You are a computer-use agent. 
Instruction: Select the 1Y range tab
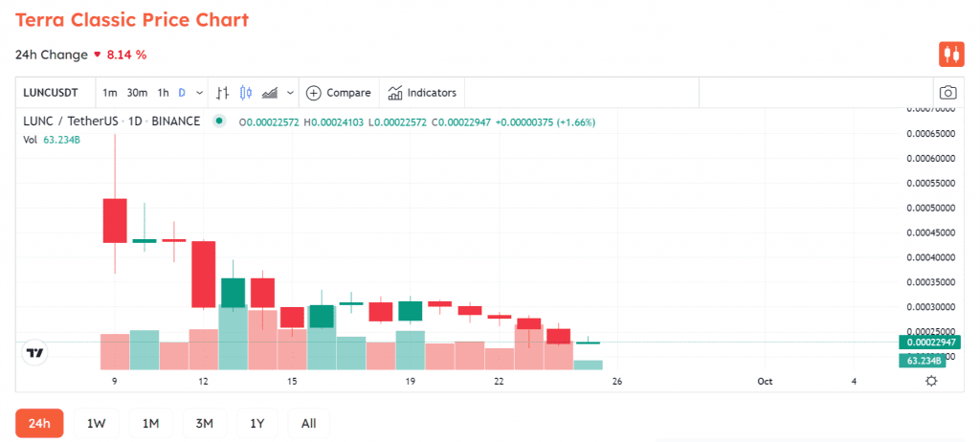(257, 423)
